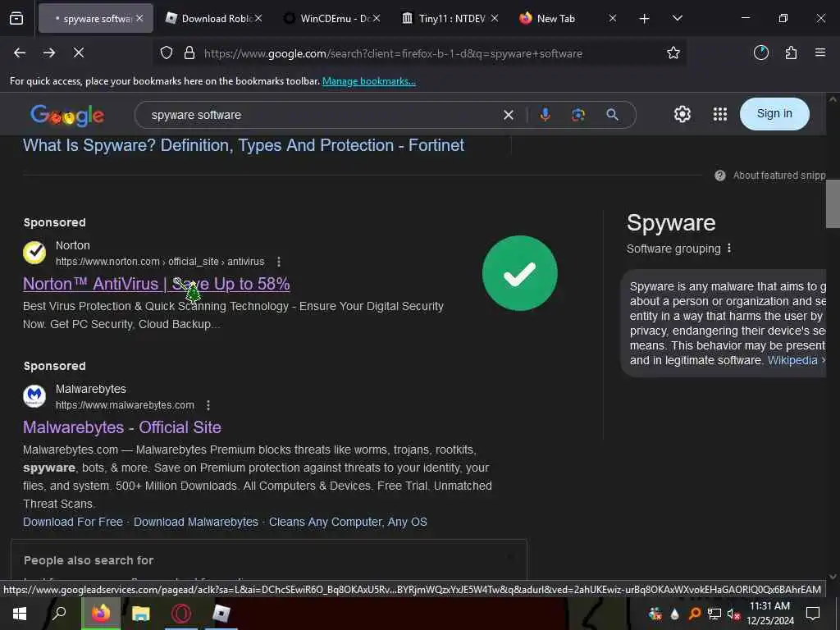Bookmark this page with star icon
The width and height of the screenshot is (840, 630).
coord(673,53)
